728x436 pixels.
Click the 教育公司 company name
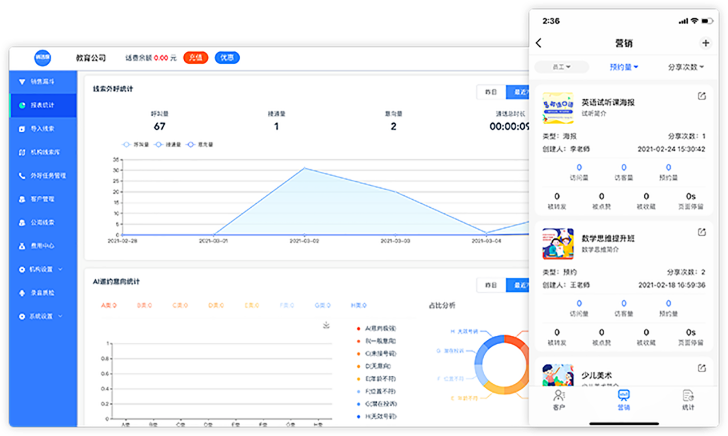[91, 58]
